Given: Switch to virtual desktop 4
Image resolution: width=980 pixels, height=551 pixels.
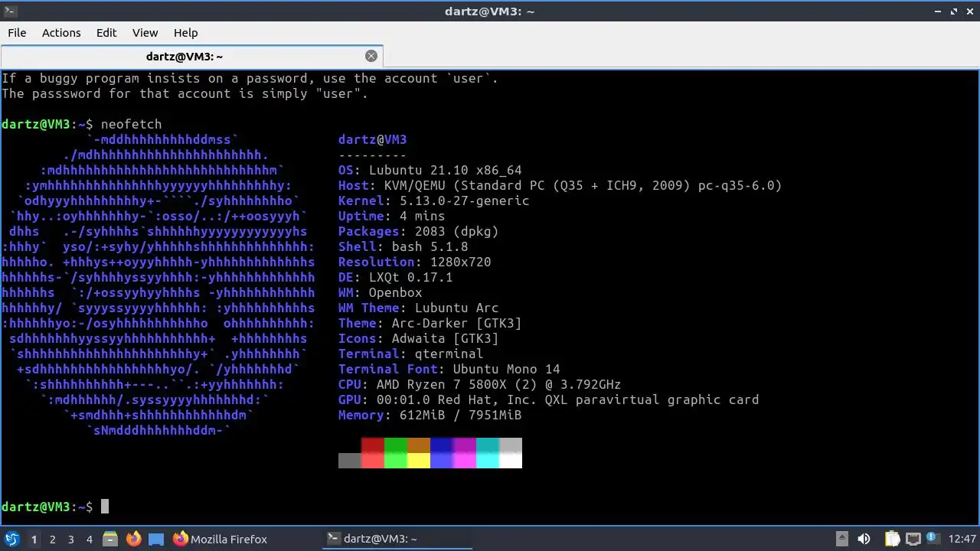Looking at the screenshot, I should click(x=89, y=540).
